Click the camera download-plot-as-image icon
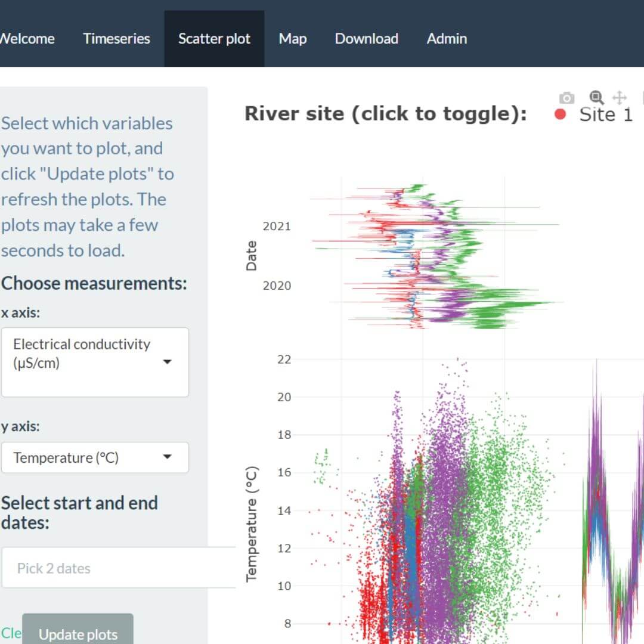This screenshot has height=644, width=644. coord(566,98)
